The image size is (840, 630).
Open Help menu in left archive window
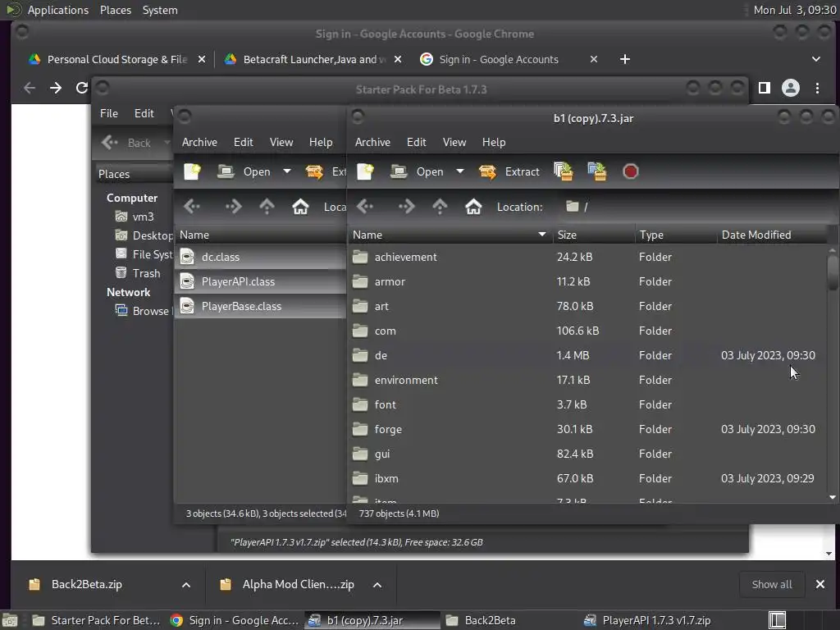click(x=321, y=142)
